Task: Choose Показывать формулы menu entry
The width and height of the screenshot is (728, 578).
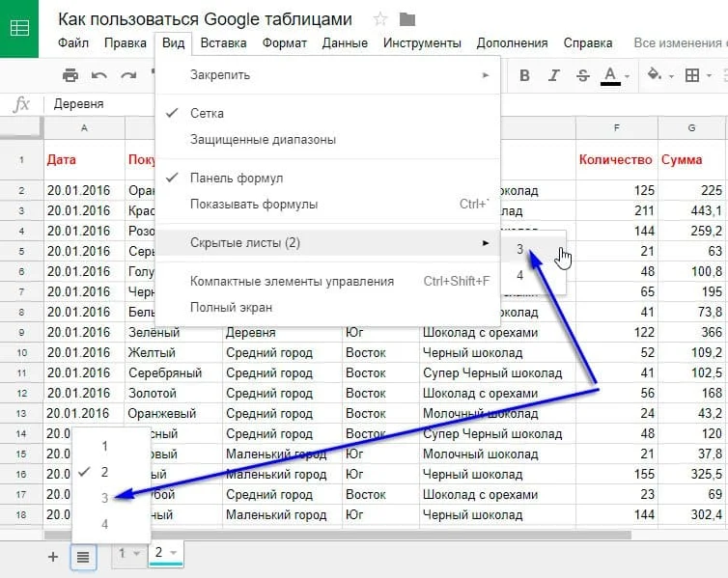Action: click(328, 205)
